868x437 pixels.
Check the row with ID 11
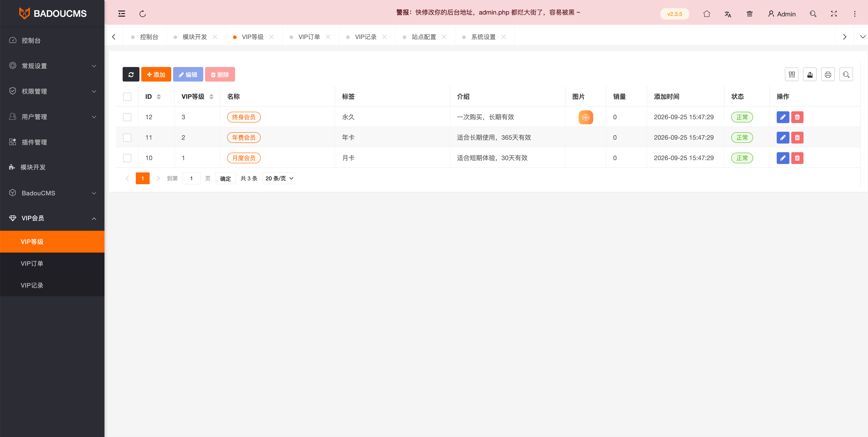pyautogui.click(x=127, y=137)
